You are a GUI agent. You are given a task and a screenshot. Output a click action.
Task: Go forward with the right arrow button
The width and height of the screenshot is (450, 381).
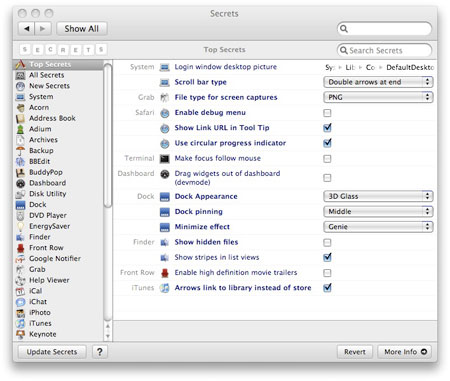pyautogui.click(x=43, y=29)
